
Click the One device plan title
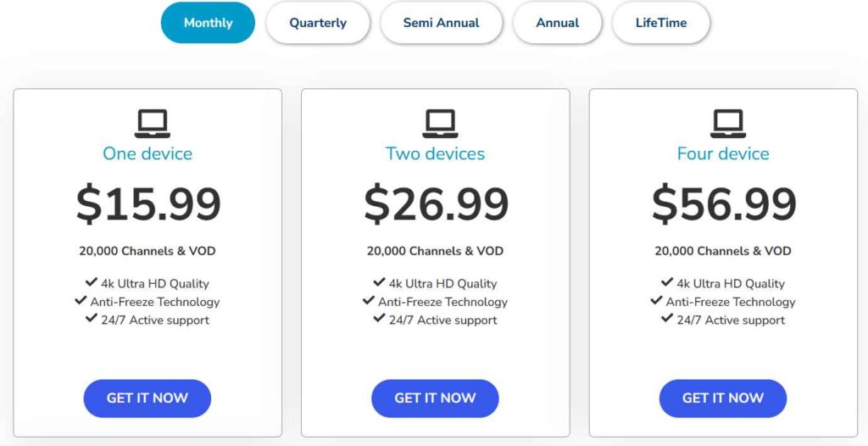click(147, 153)
